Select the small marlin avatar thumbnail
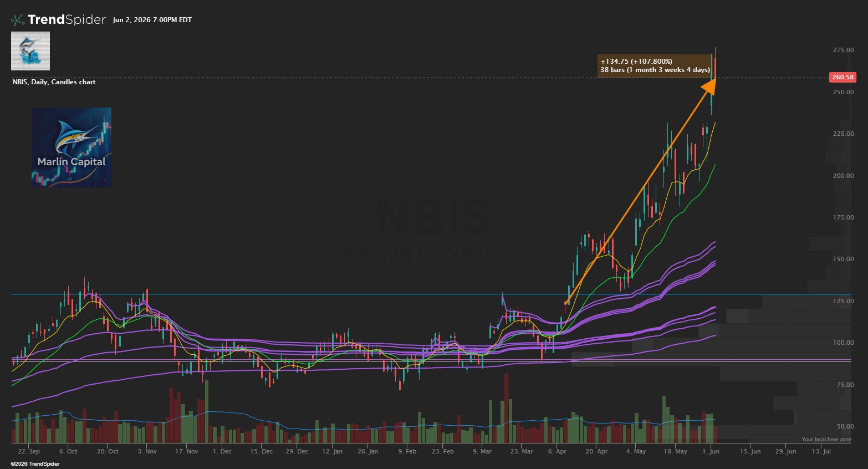The width and height of the screenshot is (868, 469). (30, 51)
